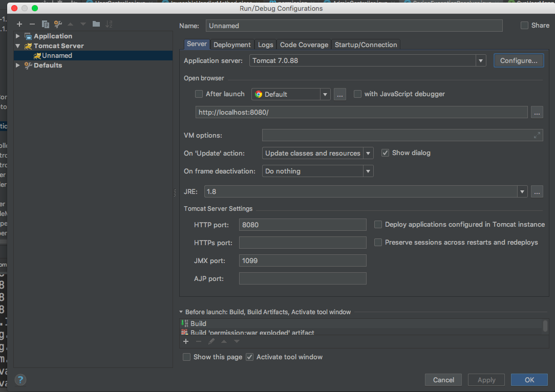Expand the Defaults tree node

[x=18, y=65]
